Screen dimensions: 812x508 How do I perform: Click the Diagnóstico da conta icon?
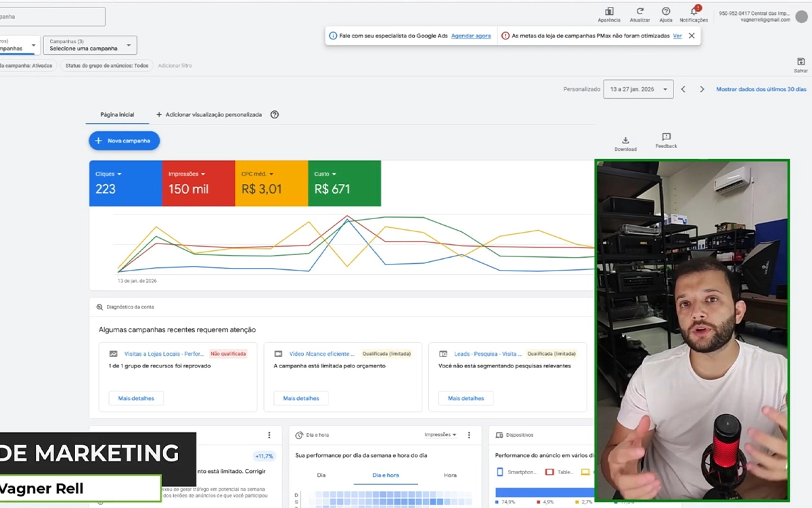(x=99, y=307)
